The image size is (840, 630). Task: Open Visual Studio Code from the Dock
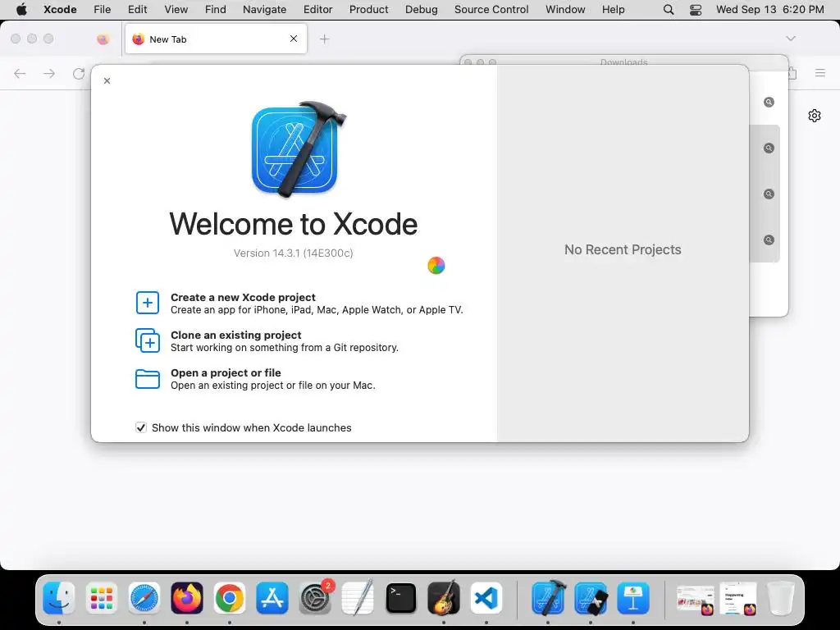[486, 598]
